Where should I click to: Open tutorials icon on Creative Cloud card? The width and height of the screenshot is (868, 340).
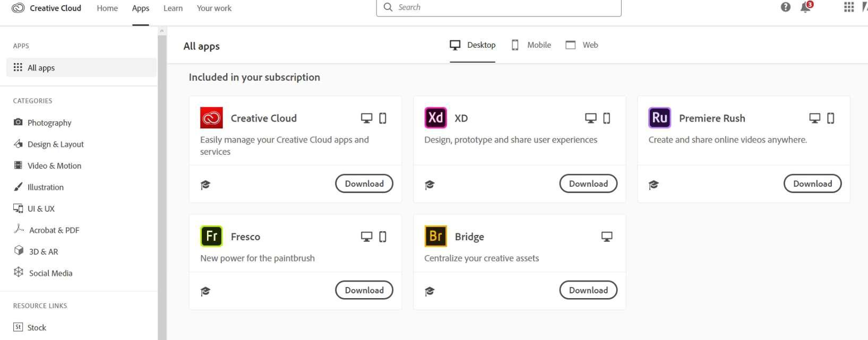(205, 185)
